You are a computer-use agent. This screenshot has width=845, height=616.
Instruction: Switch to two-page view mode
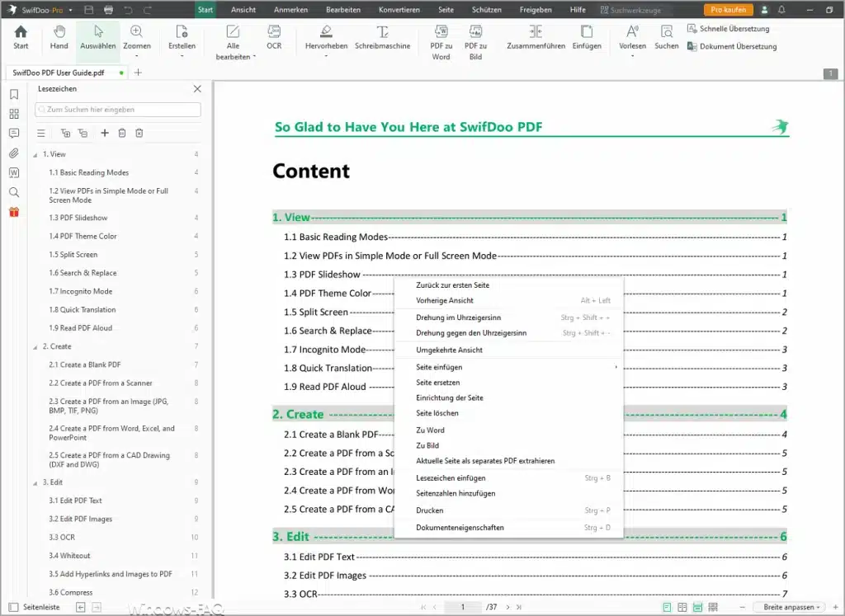coord(682,607)
